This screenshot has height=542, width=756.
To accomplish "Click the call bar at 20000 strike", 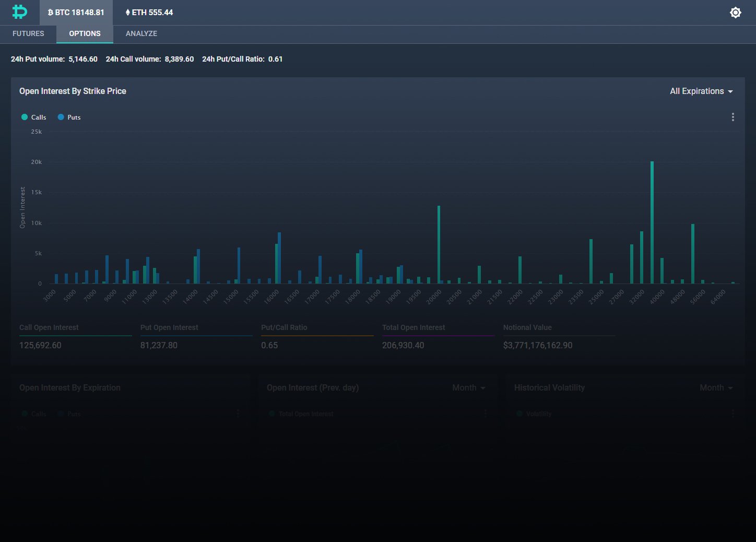I will (439, 244).
